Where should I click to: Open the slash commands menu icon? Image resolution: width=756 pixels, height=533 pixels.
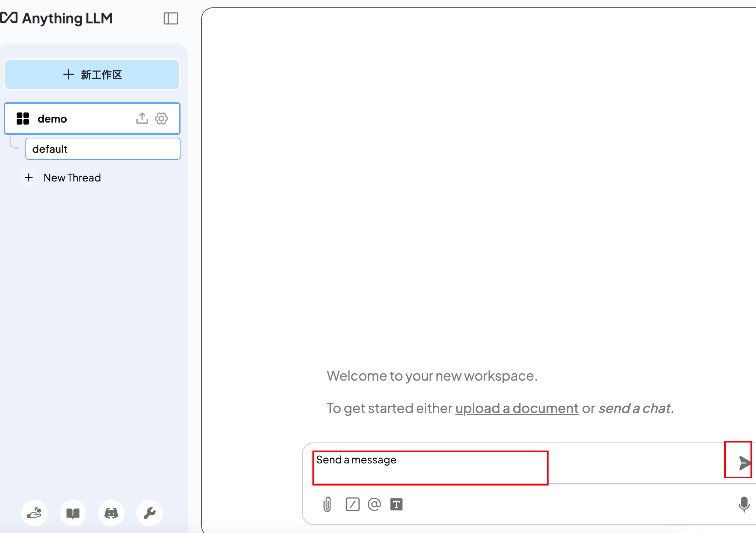[x=352, y=504]
